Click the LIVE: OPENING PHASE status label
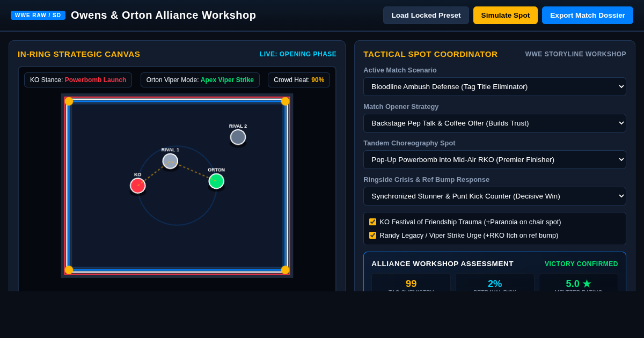 [x=298, y=54]
